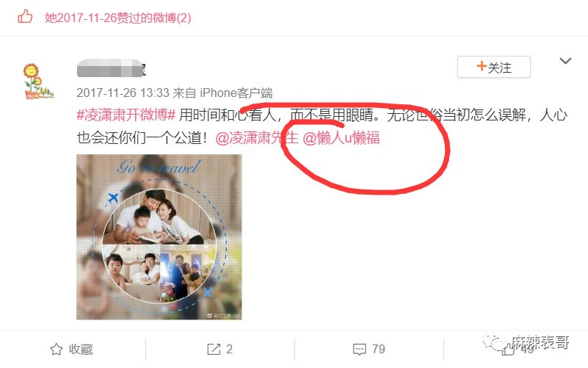Screen dimensions: 588x368
Task: Follow the user with 关注 button
Action: tap(494, 67)
